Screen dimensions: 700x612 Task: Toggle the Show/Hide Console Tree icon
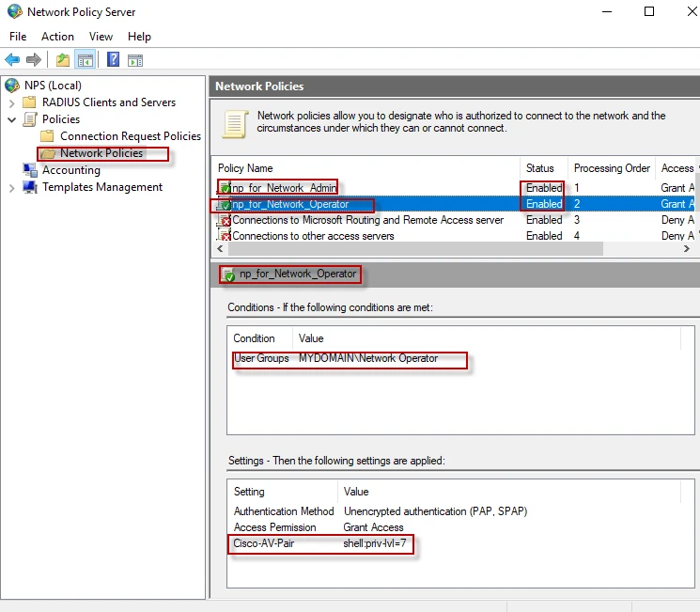click(x=86, y=60)
